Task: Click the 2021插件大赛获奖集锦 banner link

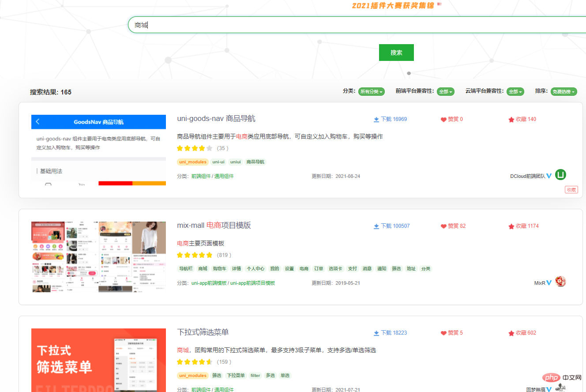Action: pyautogui.click(x=393, y=5)
